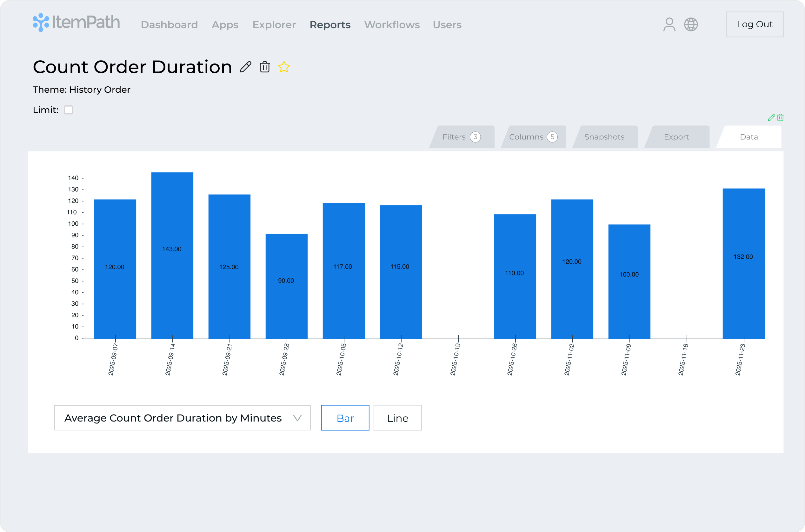This screenshot has width=805, height=532.
Task: Open the Export tab
Action: pos(676,137)
